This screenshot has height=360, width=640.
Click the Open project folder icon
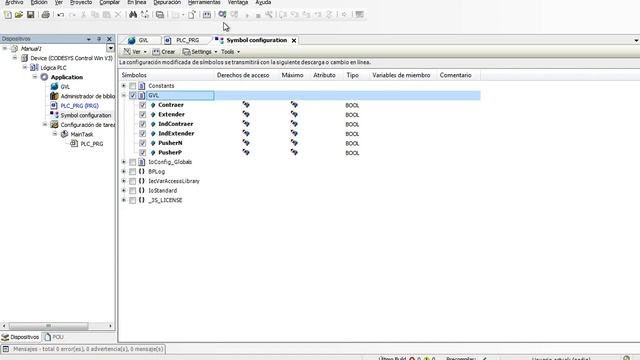click(x=19, y=15)
